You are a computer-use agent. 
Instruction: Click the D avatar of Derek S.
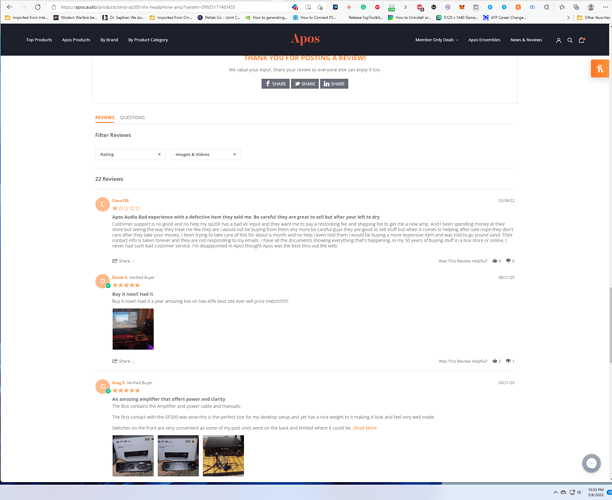102,281
